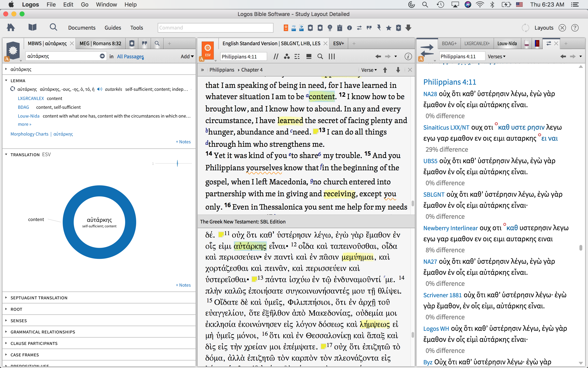Viewport: 588px width, 368px height.
Task: Switch to the Louw-Nida tab
Action: tap(507, 43)
